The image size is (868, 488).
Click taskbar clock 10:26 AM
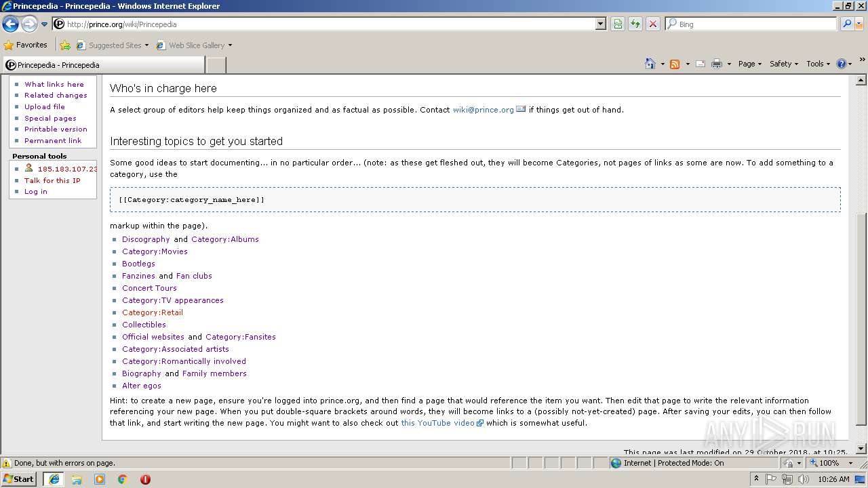pos(833,479)
